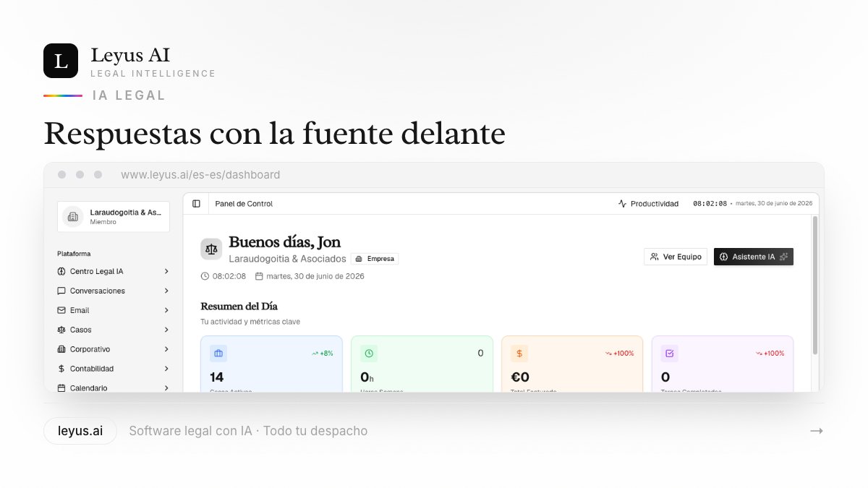Image resolution: width=868 pixels, height=488 pixels.
Task: Open Email menu item
Action: point(114,310)
